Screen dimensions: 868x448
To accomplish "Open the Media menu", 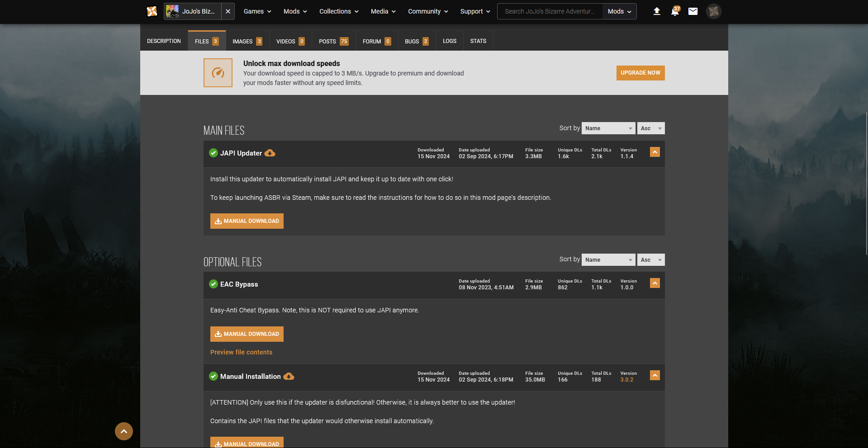I will 383,11.
